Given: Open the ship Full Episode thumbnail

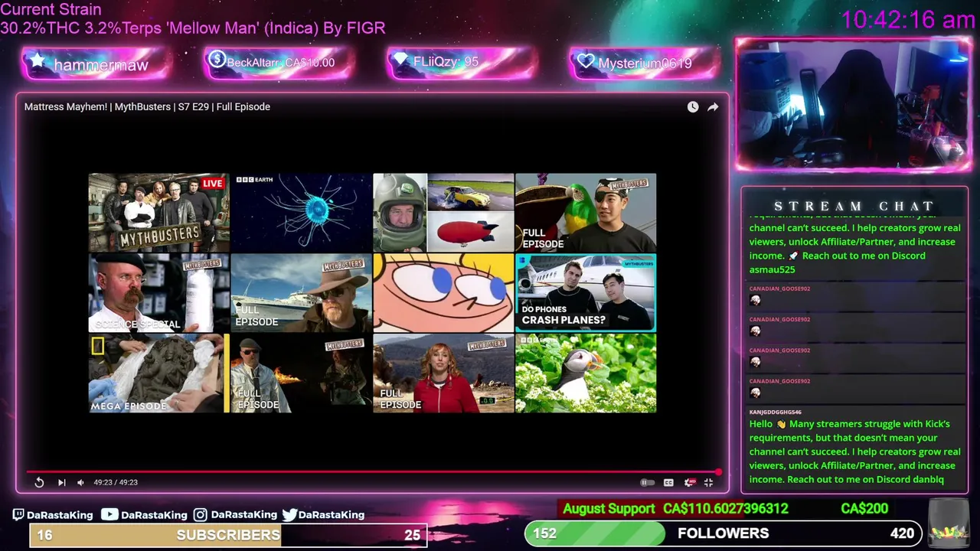Looking at the screenshot, I should [301, 293].
